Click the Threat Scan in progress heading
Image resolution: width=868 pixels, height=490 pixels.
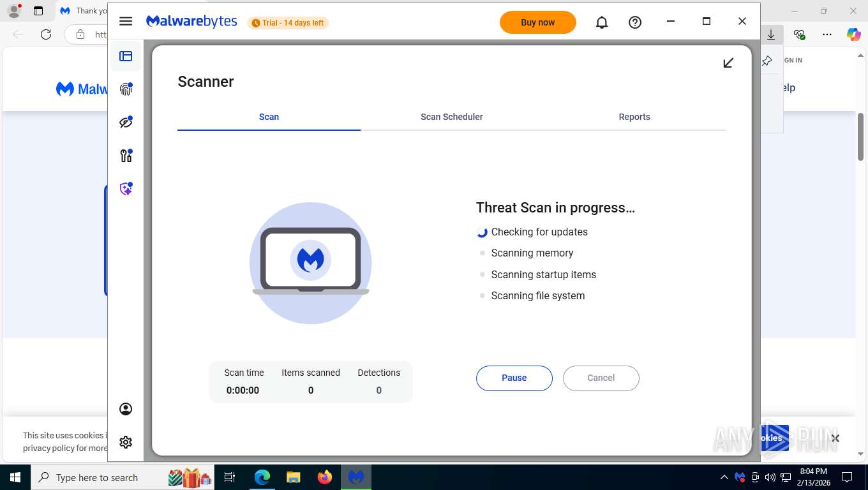pyautogui.click(x=555, y=207)
